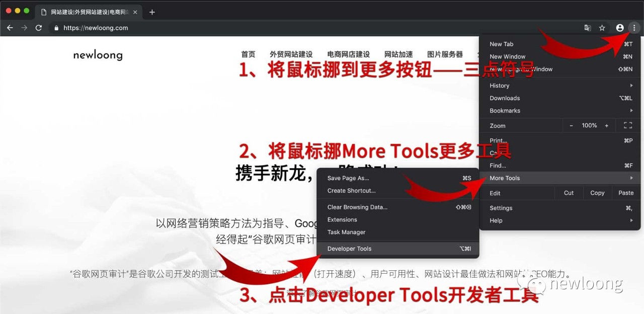This screenshot has width=644, height=314.
Task: Bookmark this page with the star icon
Action: coord(602,28)
